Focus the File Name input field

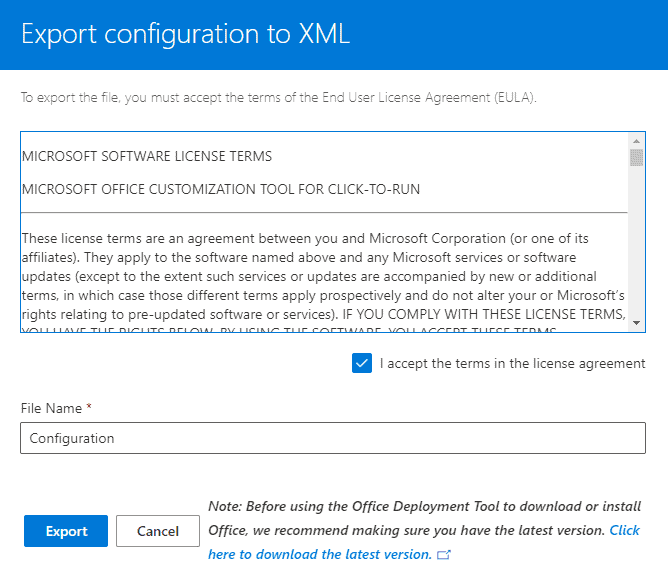(x=333, y=438)
